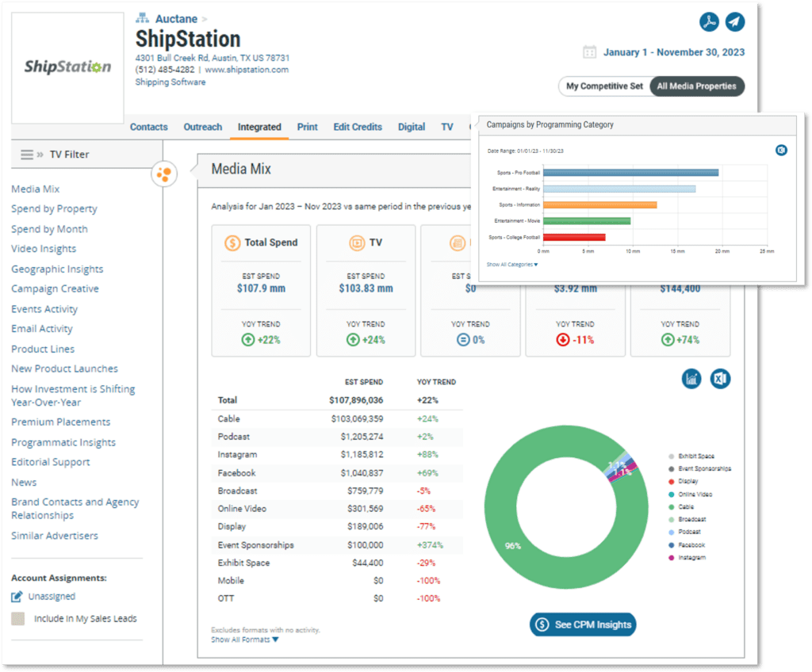Click the Total Spend up-trend arrow icon
Screen dimensions: 812x672
[248, 340]
